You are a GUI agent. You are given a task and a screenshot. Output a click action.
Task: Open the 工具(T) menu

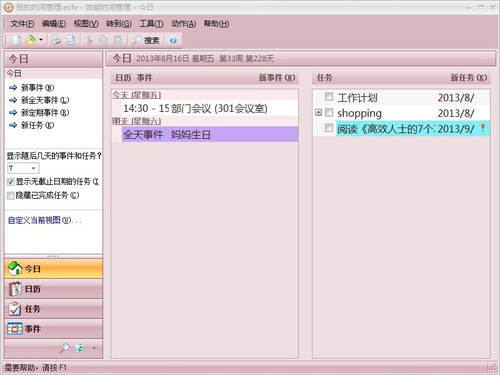click(151, 24)
